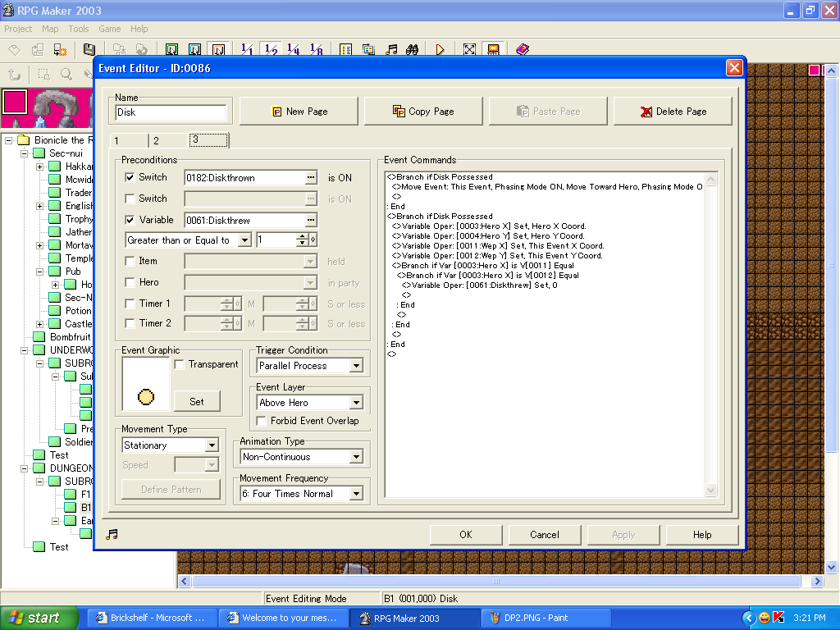Check Forbid Event Overlap option
The width and height of the screenshot is (840, 630).
[262, 421]
